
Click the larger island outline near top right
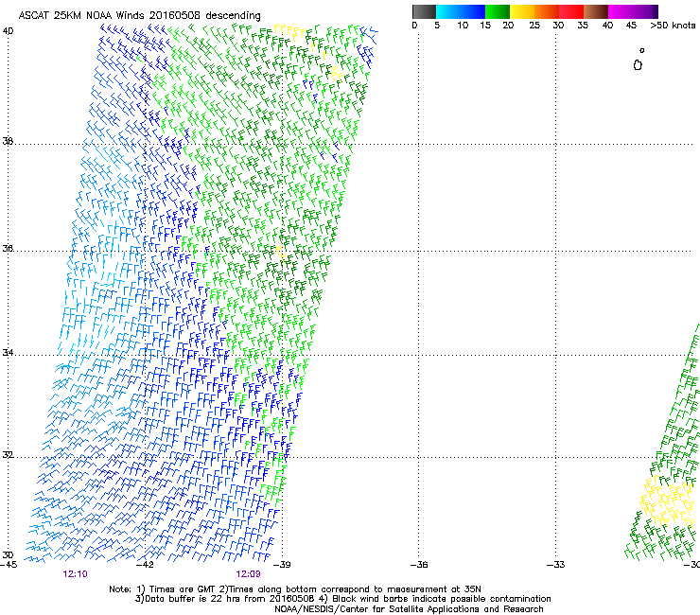638,65
